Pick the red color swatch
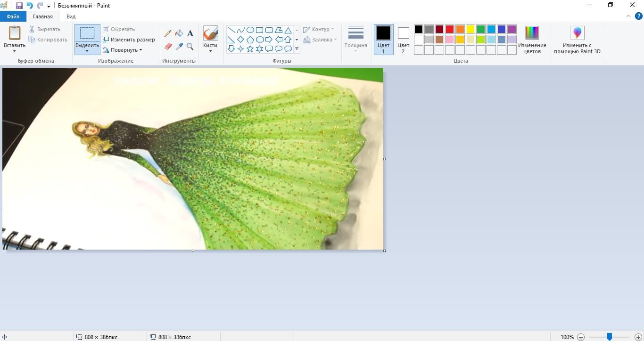The height and width of the screenshot is (341, 644). tap(450, 29)
